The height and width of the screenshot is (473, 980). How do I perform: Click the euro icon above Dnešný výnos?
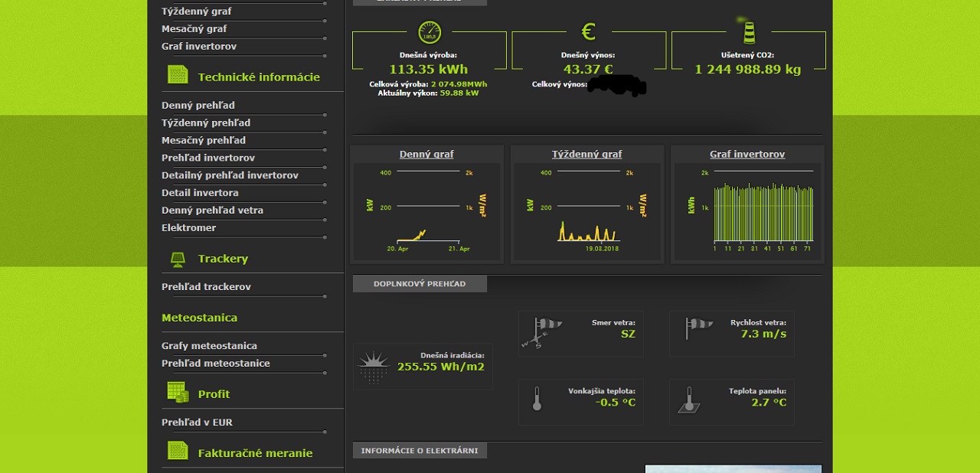pyautogui.click(x=588, y=31)
